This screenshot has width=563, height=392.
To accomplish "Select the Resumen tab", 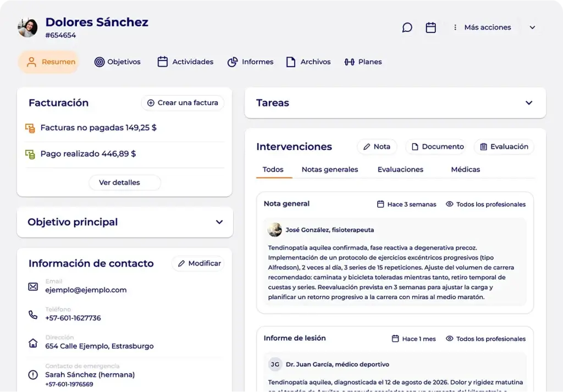I will point(49,62).
